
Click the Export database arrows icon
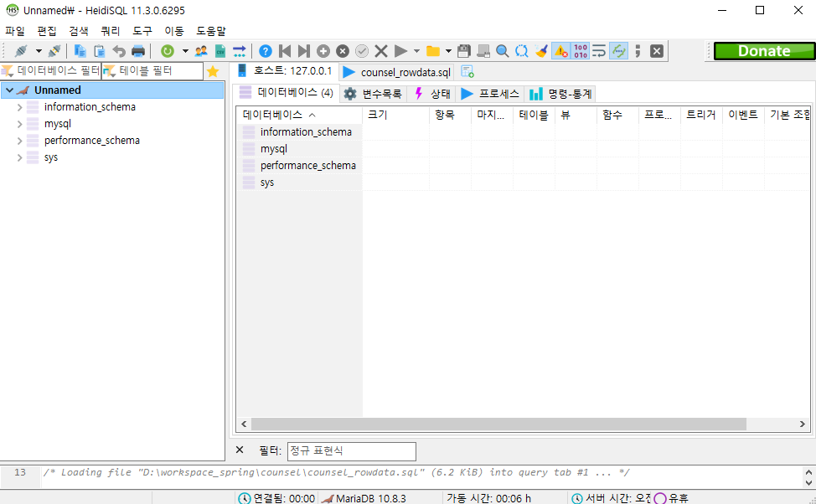(x=240, y=51)
